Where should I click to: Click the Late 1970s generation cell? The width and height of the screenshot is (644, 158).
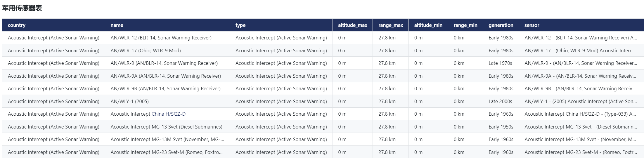(x=500, y=63)
